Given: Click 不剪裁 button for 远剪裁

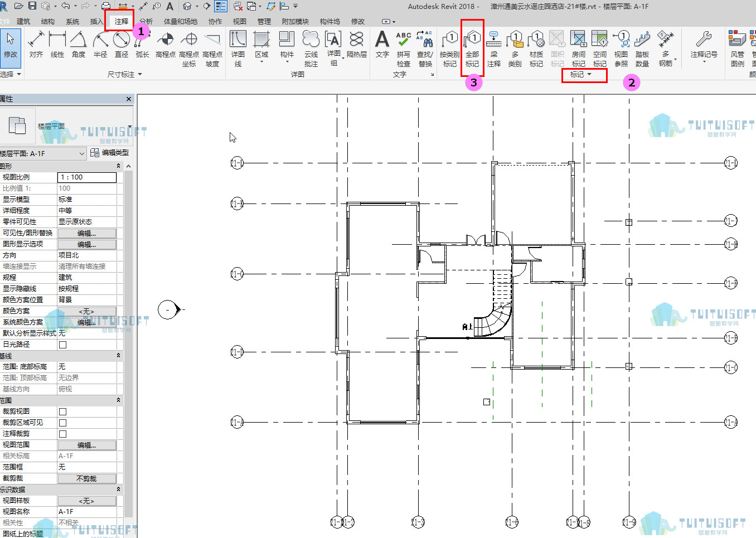Looking at the screenshot, I should tap(87, 478).
